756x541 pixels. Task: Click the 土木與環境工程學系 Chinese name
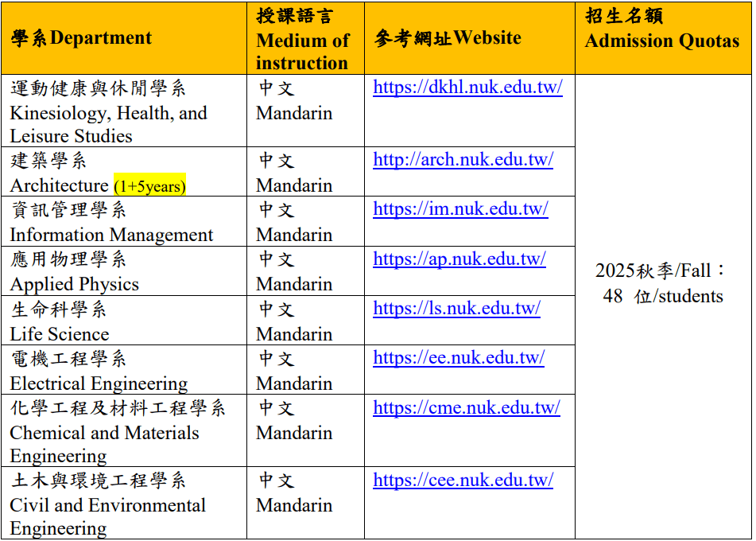98,481
